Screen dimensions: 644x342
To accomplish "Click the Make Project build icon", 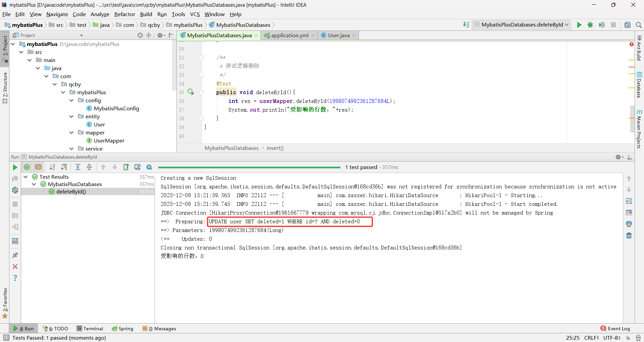I will point(466,25).
